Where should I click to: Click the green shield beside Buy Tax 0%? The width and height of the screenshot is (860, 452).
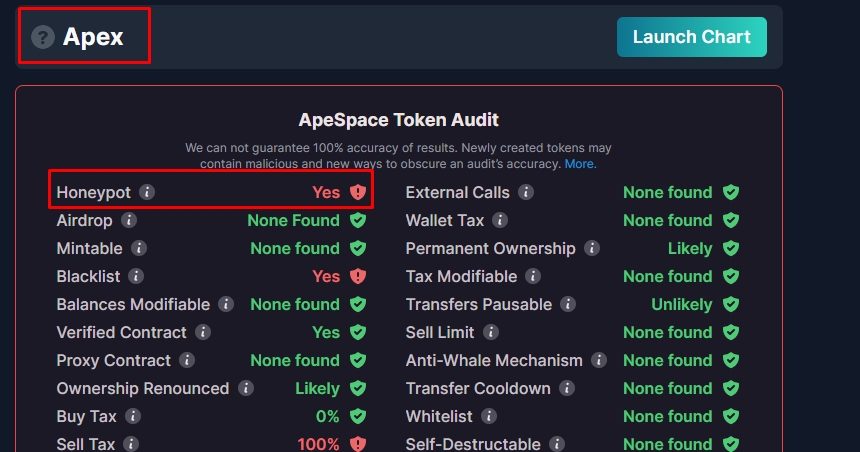(x=358, y=416)
